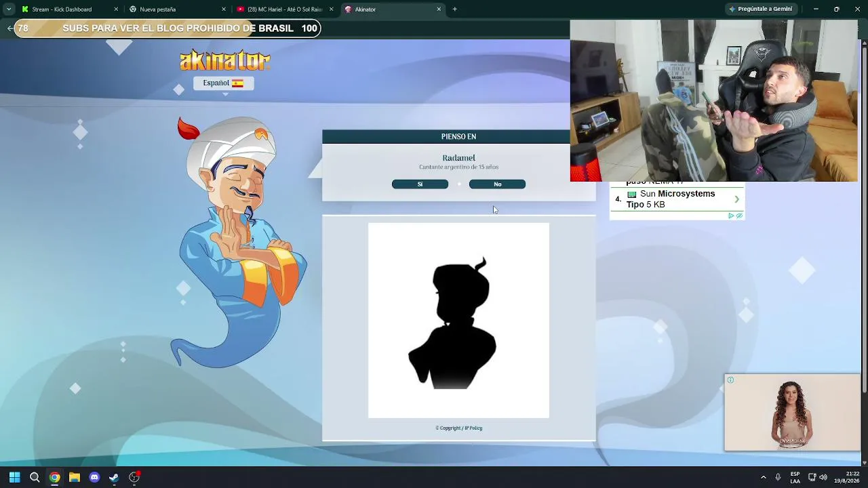Viewport: 868px width, 488px height.
Task: Open the IP Policy link
Action: coord(473,428)
